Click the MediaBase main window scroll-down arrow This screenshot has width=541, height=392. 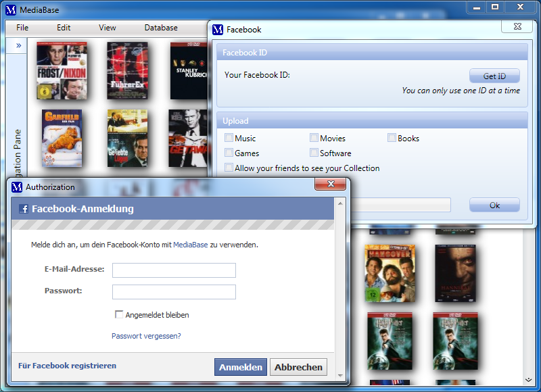point(528,380)
